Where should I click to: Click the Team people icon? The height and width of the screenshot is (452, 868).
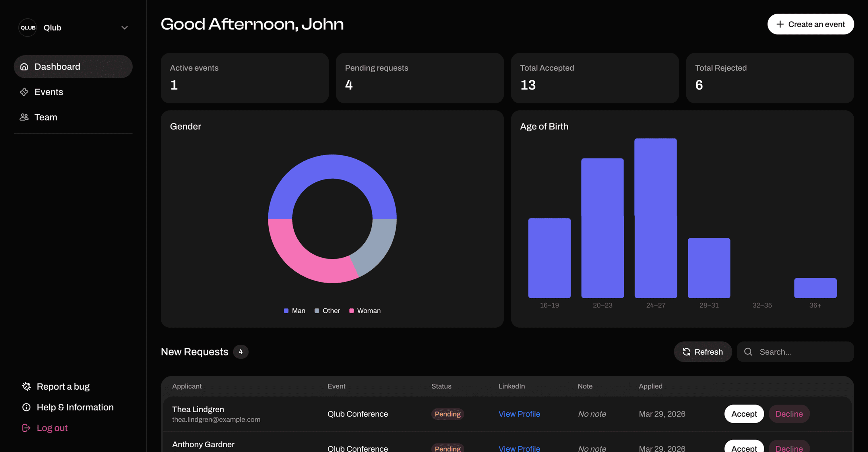(x=24, y=117)
